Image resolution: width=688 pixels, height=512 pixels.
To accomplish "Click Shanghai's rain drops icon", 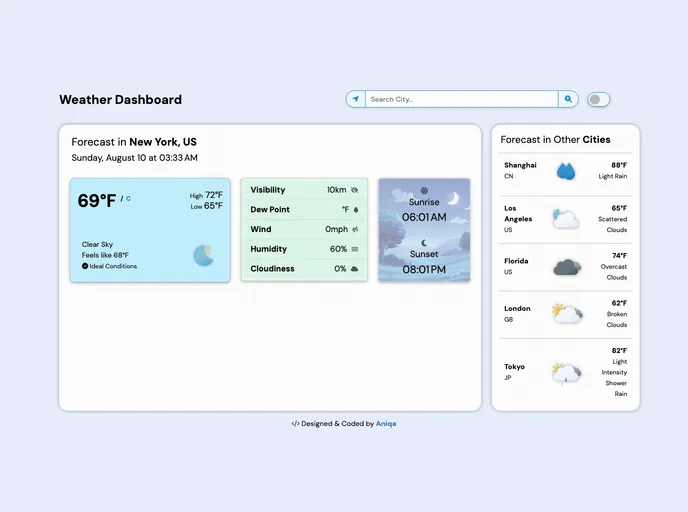I will click(566, 171).
